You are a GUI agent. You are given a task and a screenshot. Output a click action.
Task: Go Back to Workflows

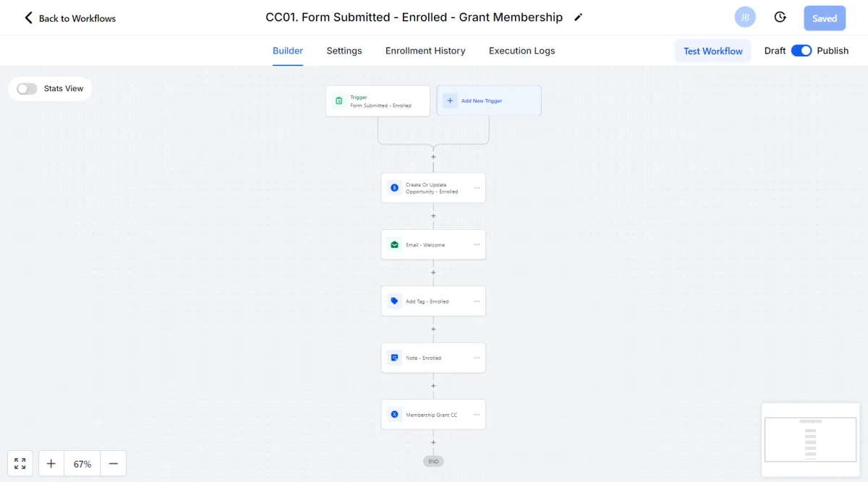pyautogui.click(x=70, y=18)
